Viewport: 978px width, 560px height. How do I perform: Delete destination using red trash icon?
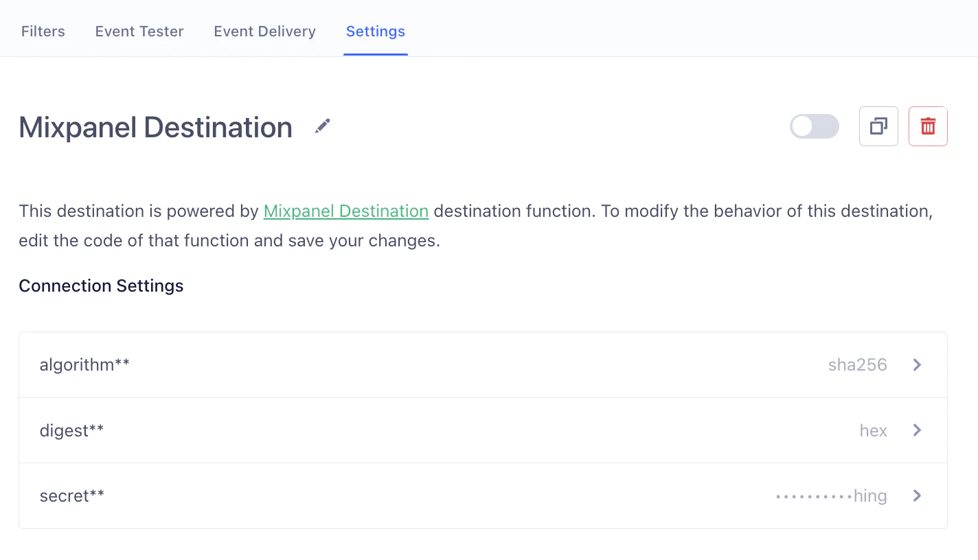(x=928, y=126)
